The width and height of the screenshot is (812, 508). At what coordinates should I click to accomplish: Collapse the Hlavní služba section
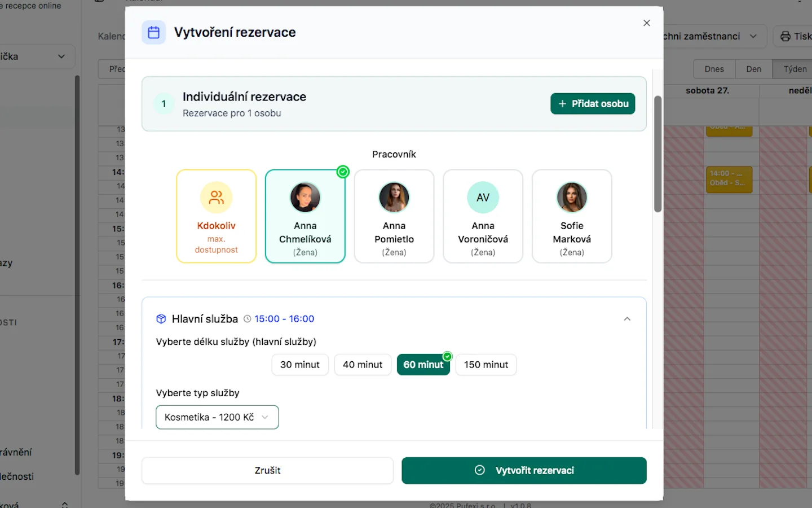pyautogui.click(x=626, y=319)
